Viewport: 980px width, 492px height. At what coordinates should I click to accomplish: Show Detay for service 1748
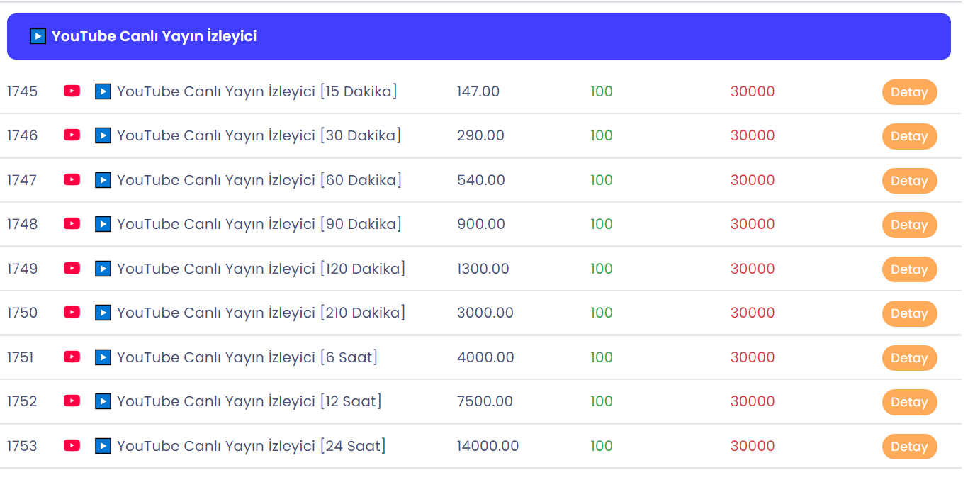pos(909,225)
